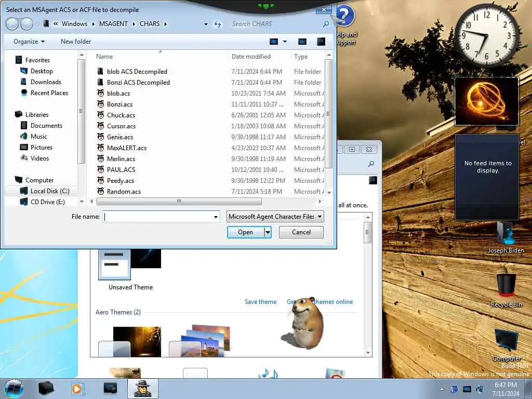Select the Merlin.acs file icon

(x=101, y=158)
